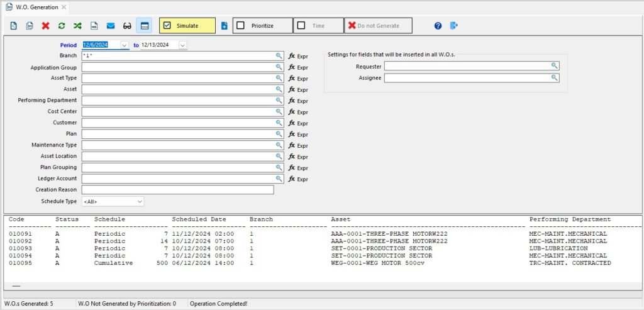Click the new document toolbar icon
Image resolution: width=644 pixels, height=310 pixels.
coord(14,25)
